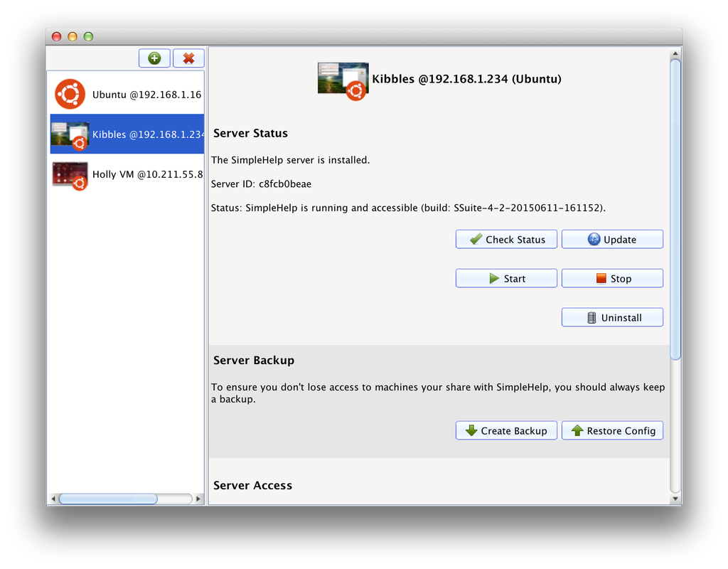Stop the SimpleHelp server
Screen dimensions: 728x569
(x=612, y=279)
